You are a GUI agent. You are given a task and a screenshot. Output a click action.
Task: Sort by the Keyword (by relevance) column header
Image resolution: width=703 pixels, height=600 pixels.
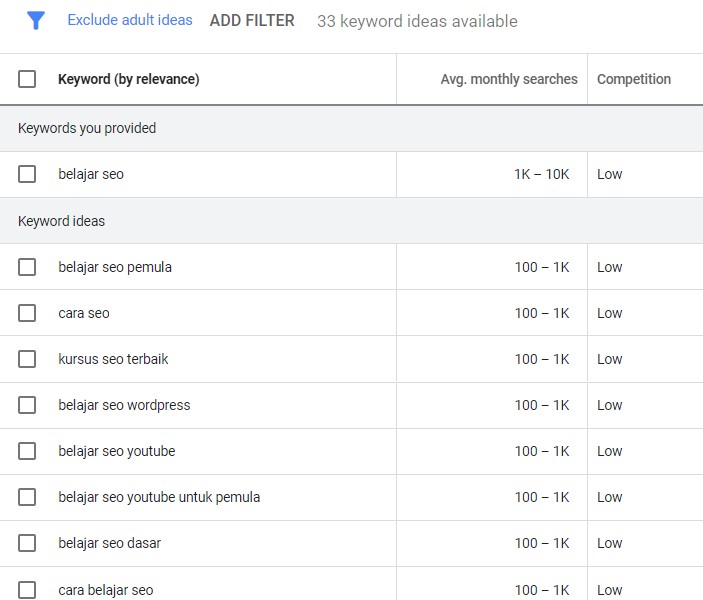pos(129,79)
